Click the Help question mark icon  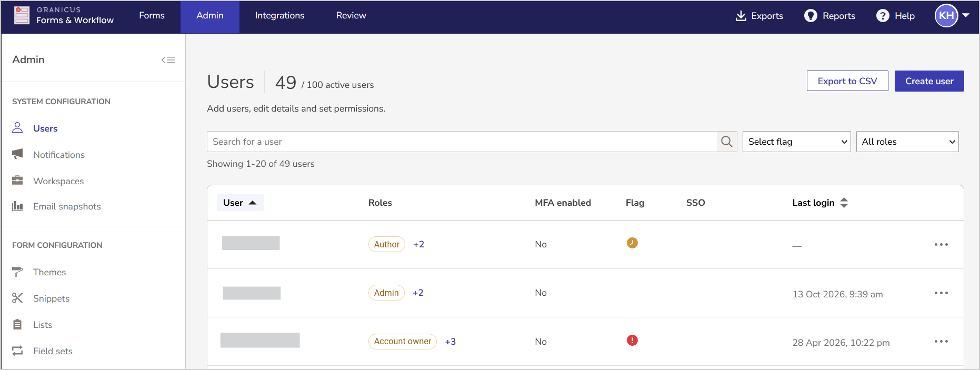(883, 16)
